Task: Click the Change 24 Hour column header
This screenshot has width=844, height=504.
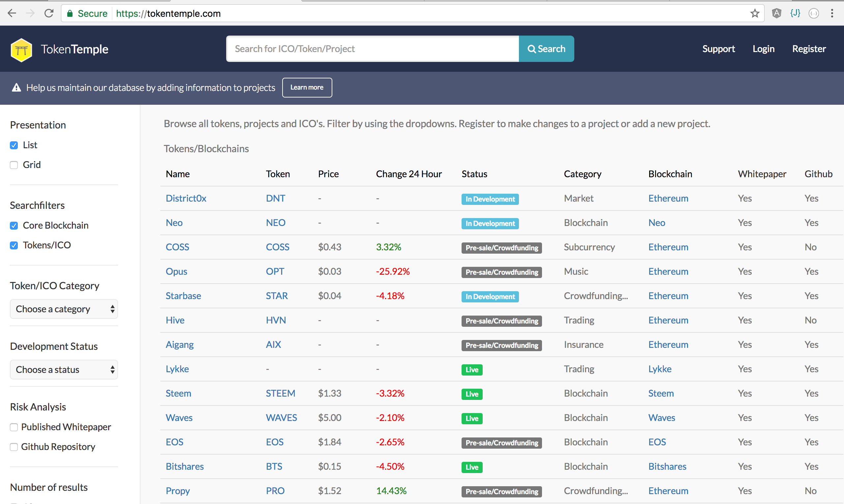Action: pos(408,174)
